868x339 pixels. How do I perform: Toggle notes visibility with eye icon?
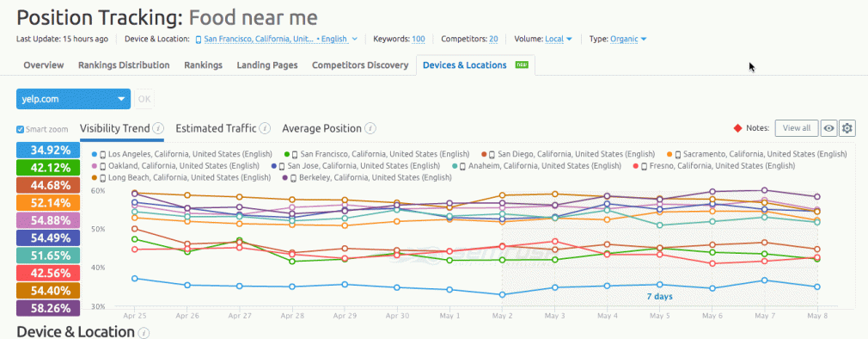tap(828, 128)
